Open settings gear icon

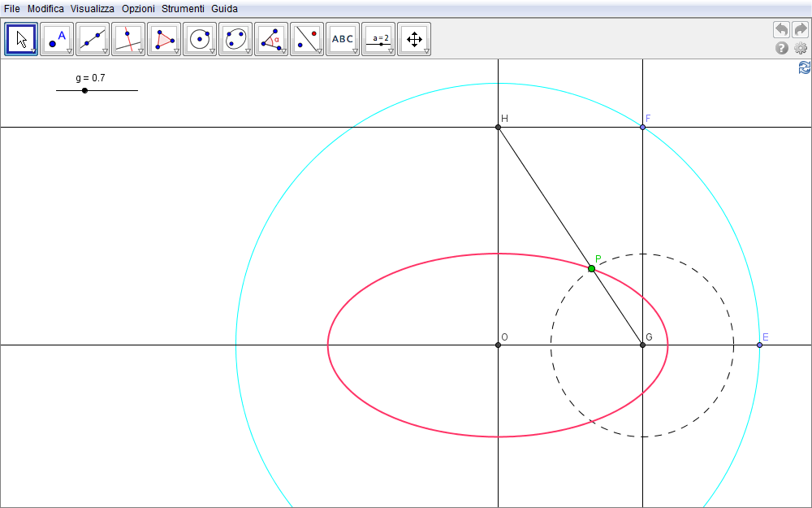(801, 48)
